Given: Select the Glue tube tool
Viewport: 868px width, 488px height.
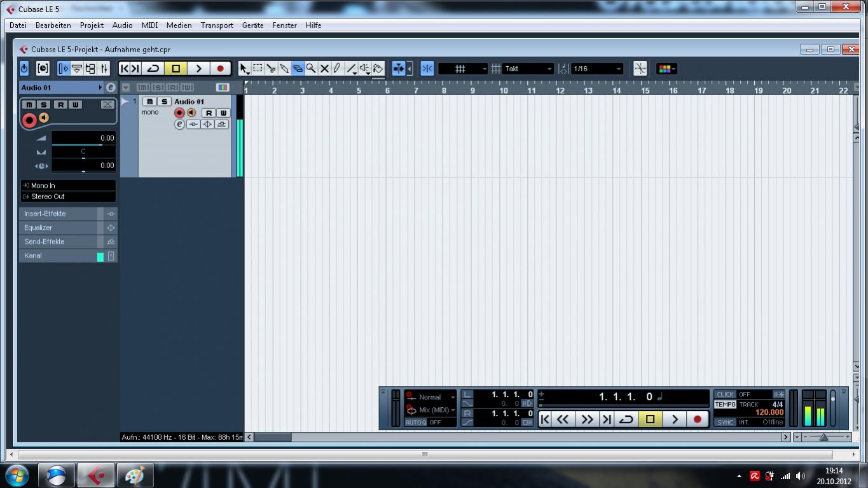Looking at the screenshot, I should point(284,69).
